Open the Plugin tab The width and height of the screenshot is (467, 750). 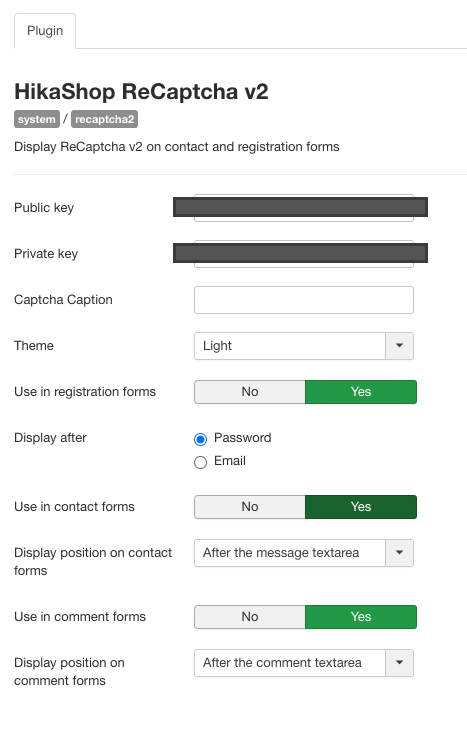[45, 31]
